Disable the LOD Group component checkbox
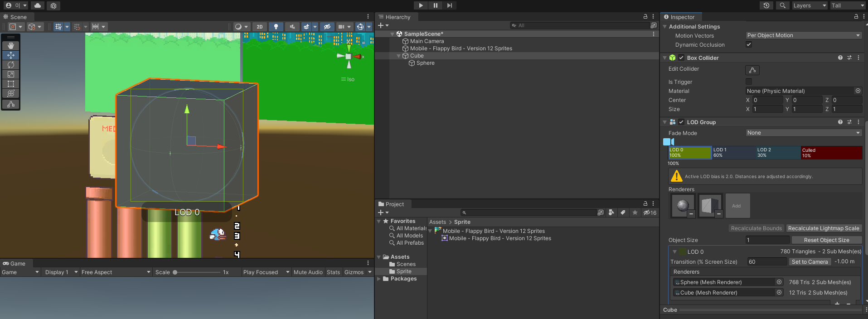Viewport: 868px width, 319px height. coord(681,122)
